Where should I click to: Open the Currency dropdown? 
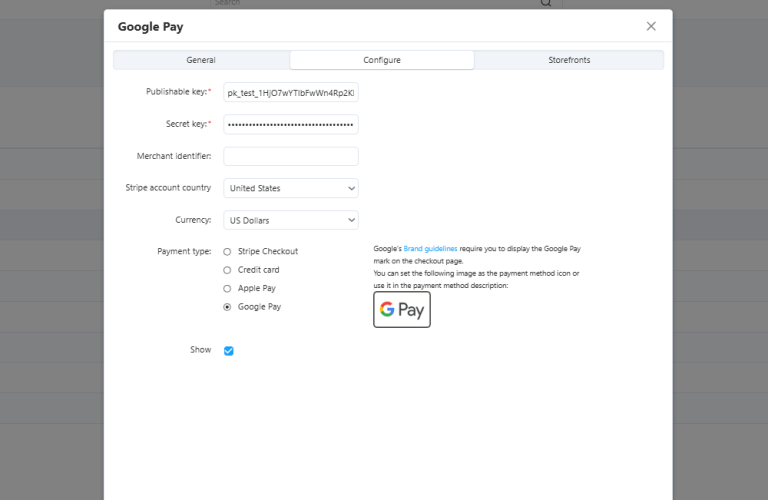[291, 220]
